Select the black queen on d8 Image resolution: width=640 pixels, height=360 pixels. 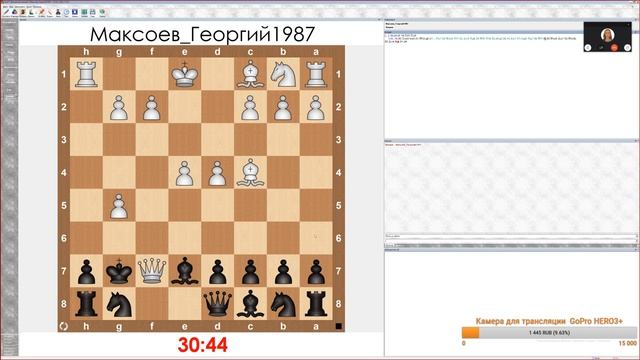pos(218,304)
